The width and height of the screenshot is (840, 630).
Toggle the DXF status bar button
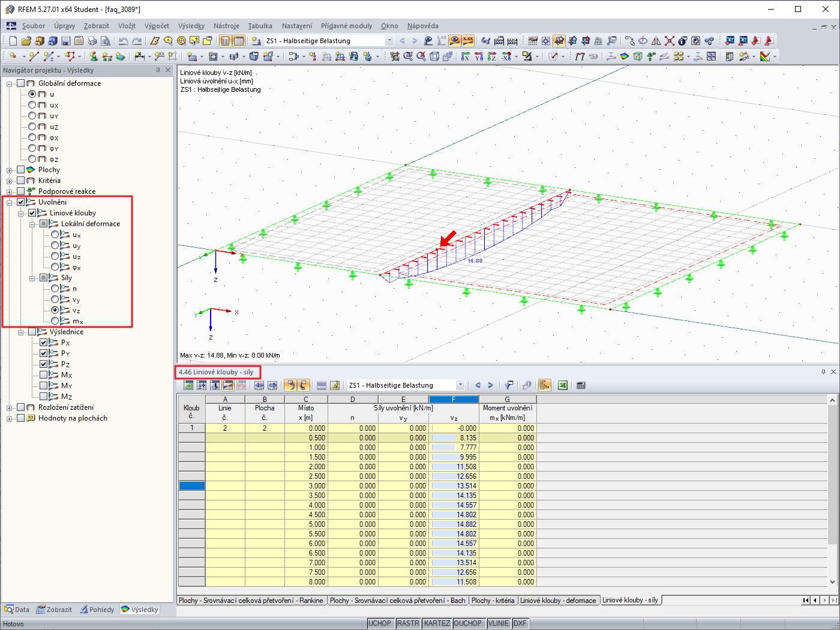coord(520,623)
